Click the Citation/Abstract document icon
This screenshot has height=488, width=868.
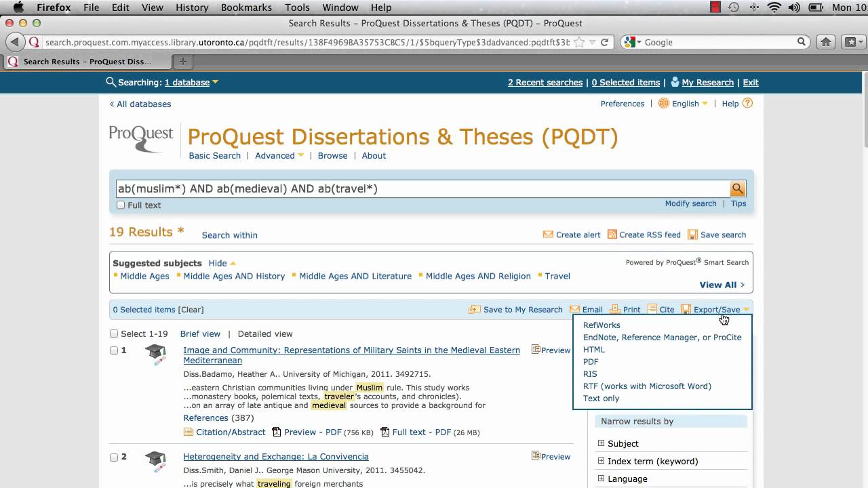(x=189, y=432)
